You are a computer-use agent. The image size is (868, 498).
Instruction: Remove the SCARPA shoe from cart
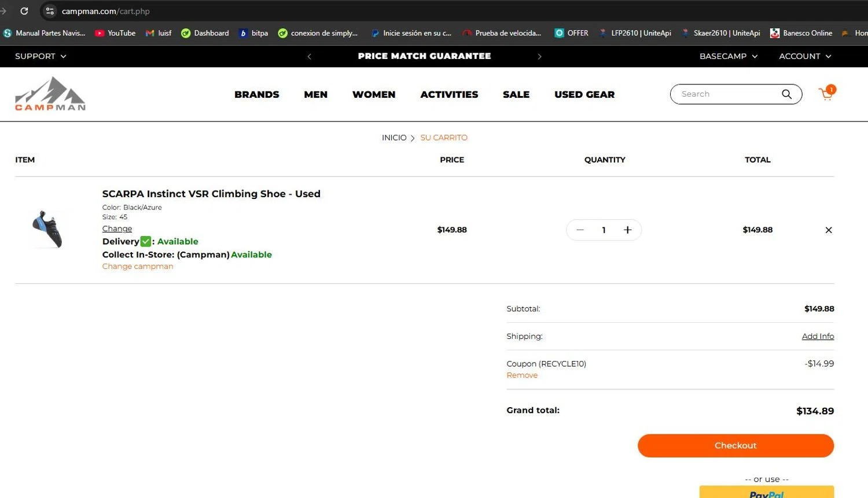click(x=829, y=230)
